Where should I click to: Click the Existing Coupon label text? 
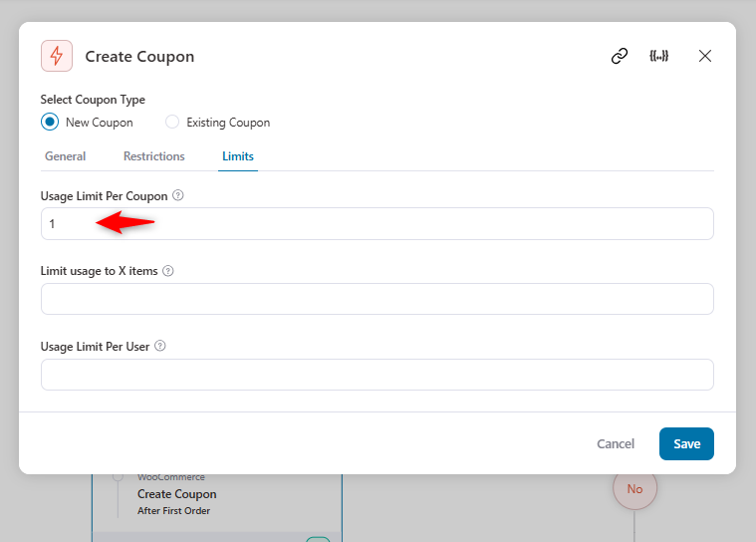(228, 123)
